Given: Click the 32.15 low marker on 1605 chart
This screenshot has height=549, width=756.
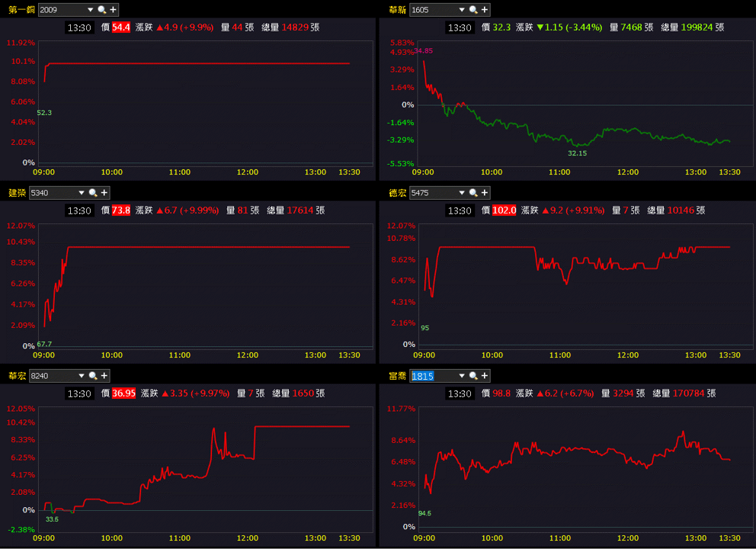Looking at the screenshot, I should [577, 153].
